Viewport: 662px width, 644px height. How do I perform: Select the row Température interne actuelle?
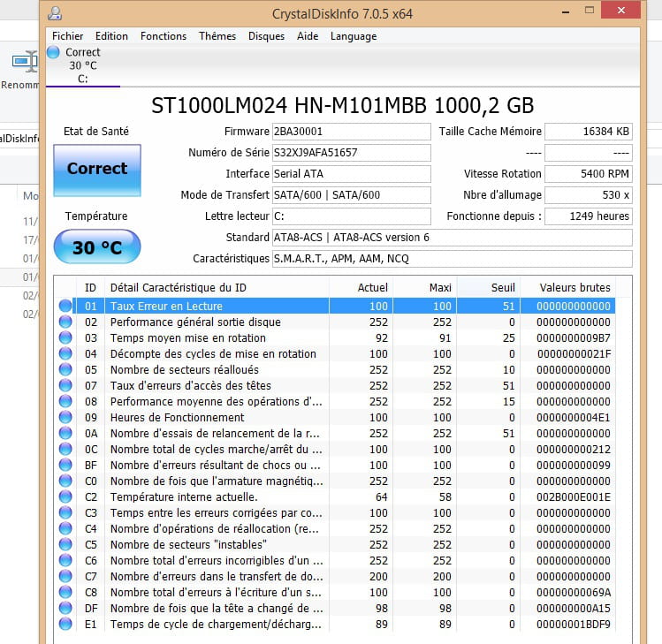click(x=337, y=496)
